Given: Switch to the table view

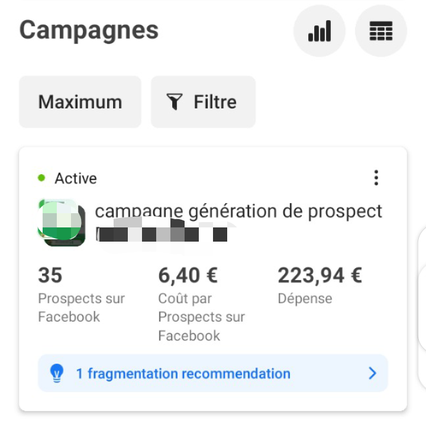Looking at the screenshot, I should (x=381, y=31).
